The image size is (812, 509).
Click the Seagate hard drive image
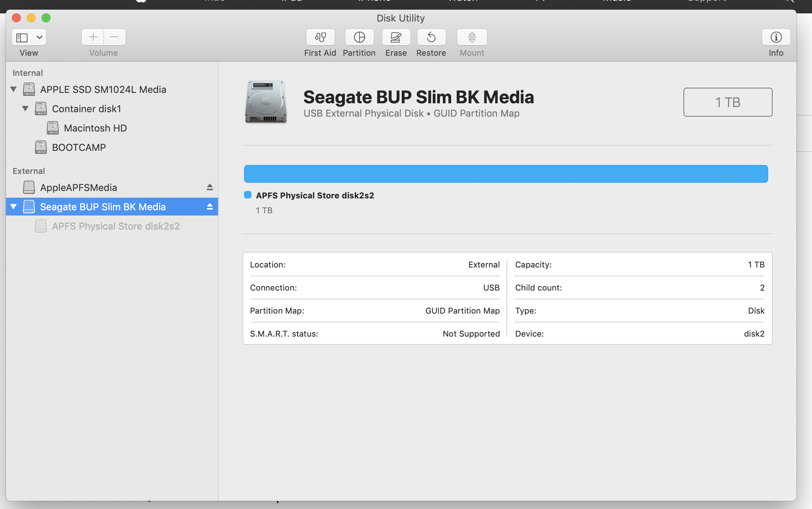coord(266,102)
